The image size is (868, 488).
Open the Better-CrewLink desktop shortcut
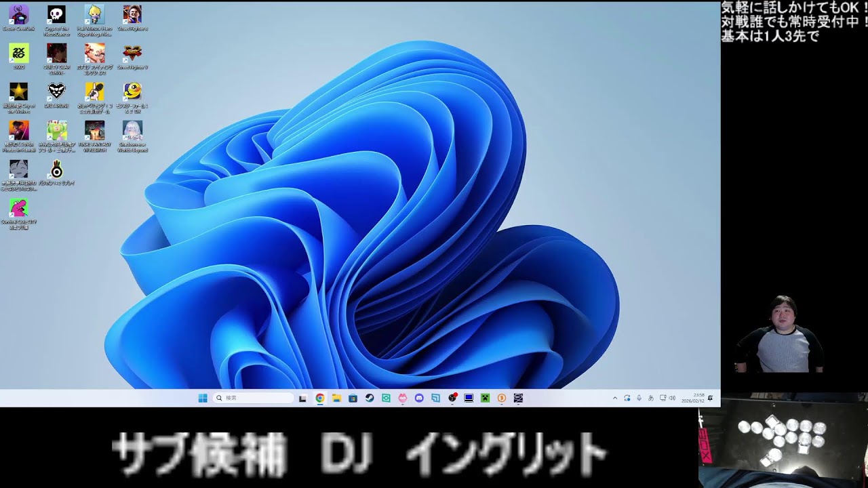coord(18,18)
